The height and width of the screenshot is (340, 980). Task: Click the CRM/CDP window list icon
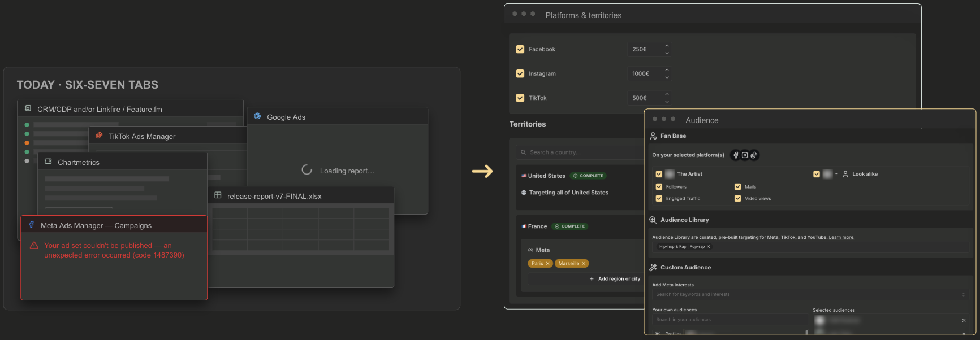28,108
